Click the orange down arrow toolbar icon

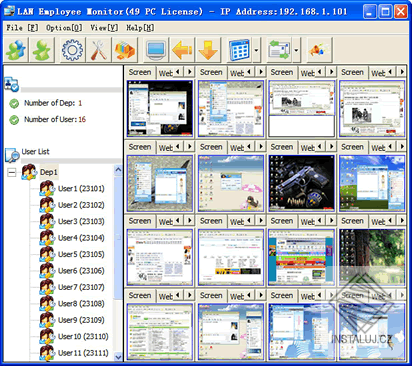(x=208, y=50)
